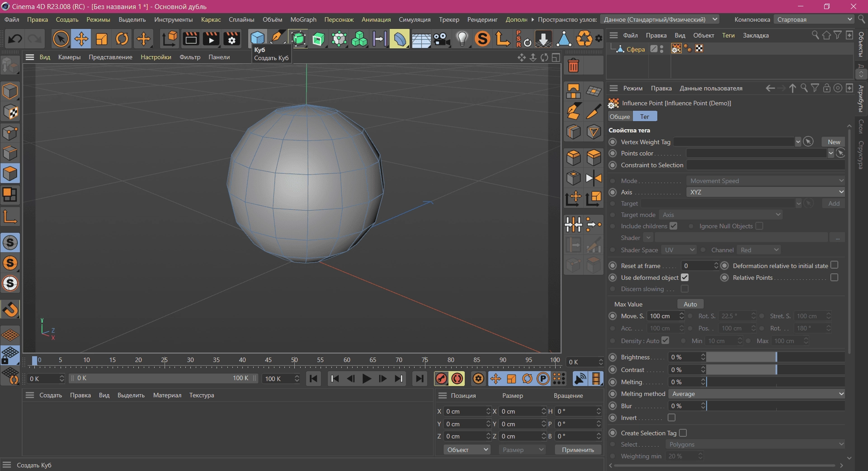Click the Move. S. 100 cm field
This screenshot has width=868, height=471.
[665, 316]
